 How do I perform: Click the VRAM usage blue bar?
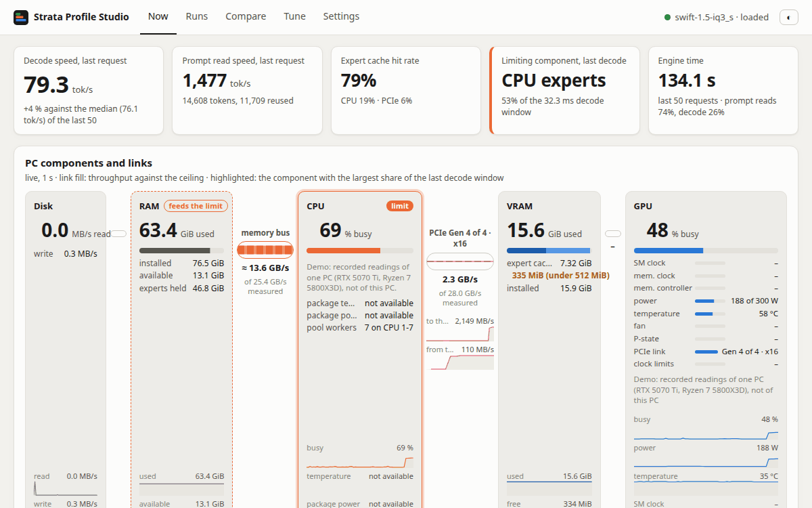tap(549, 251)
